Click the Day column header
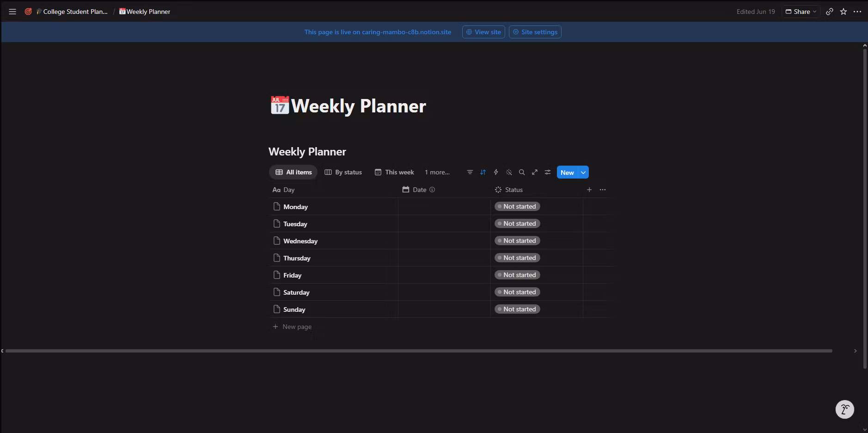 coord(333,190)
